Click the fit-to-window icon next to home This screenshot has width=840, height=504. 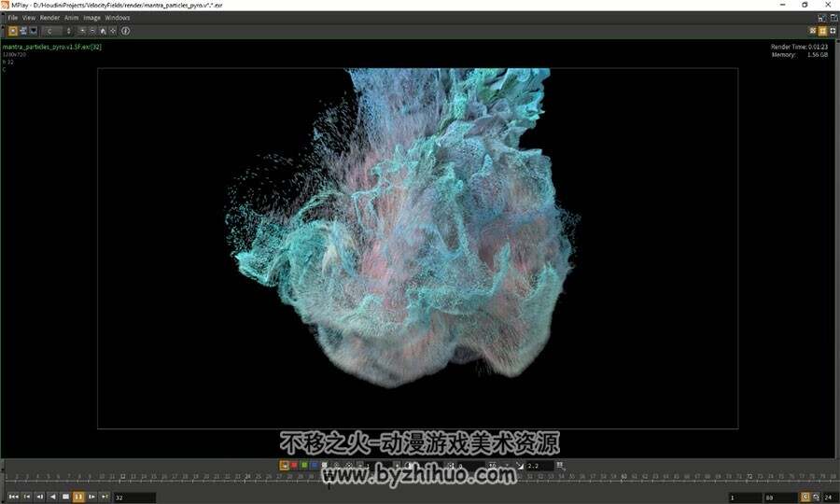(113, 31)
